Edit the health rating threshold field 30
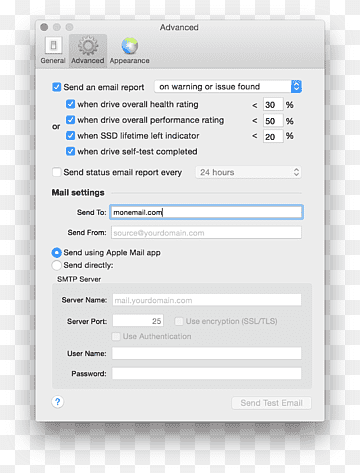 [273, 105]
